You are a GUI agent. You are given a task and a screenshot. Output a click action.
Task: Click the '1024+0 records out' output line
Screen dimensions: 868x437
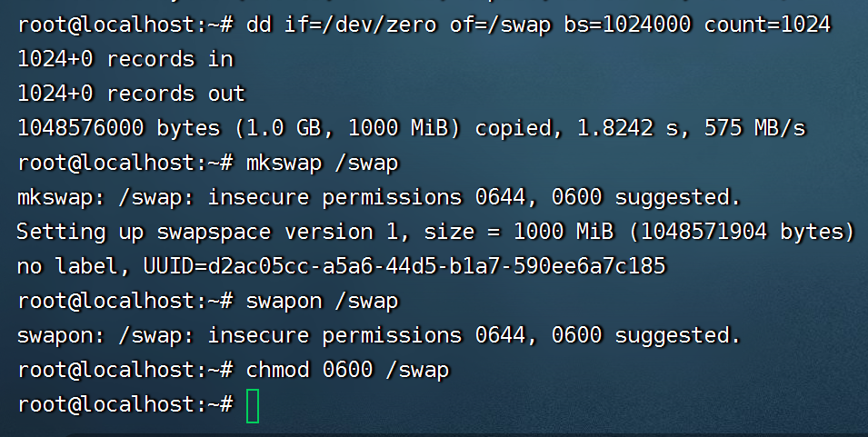(x=132, y=94)
